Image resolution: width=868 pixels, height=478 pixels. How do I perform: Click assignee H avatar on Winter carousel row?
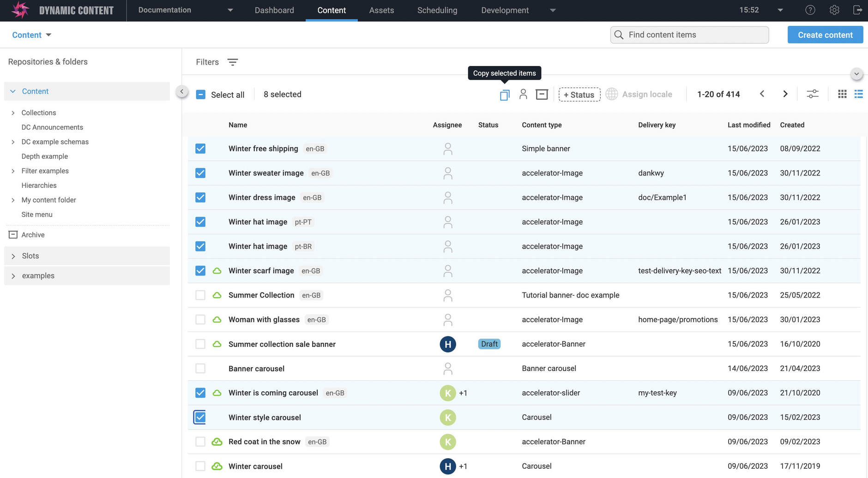(x=448, y=466)
